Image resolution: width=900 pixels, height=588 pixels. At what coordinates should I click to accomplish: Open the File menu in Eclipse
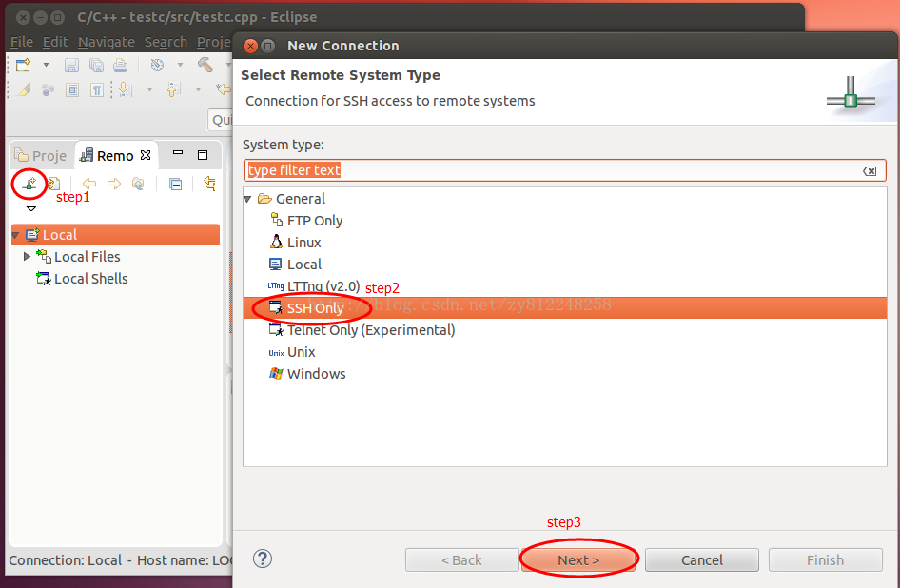(22, 42)
